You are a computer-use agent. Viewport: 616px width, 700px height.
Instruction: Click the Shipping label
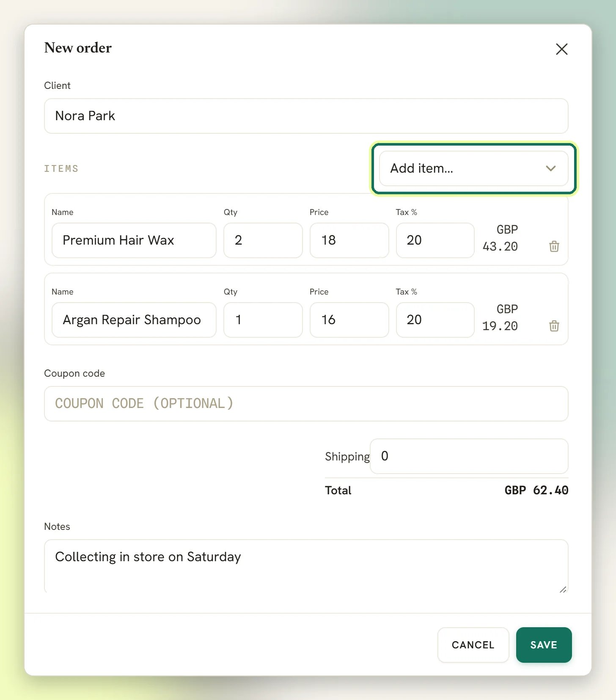(347, 456)
